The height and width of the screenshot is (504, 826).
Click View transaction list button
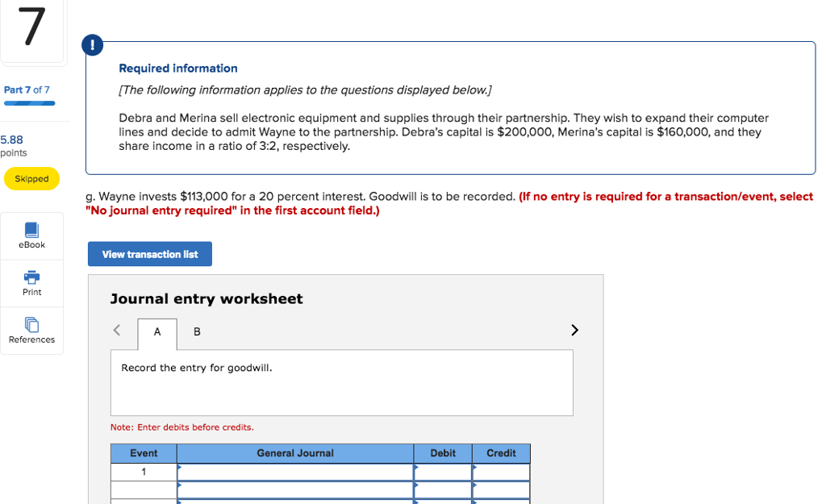point(150,254)
